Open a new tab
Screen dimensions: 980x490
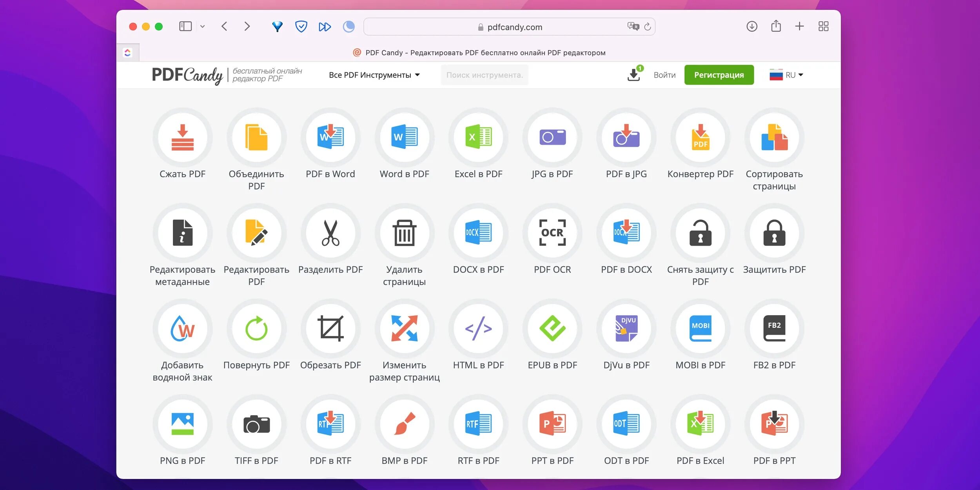click(800, 27)
